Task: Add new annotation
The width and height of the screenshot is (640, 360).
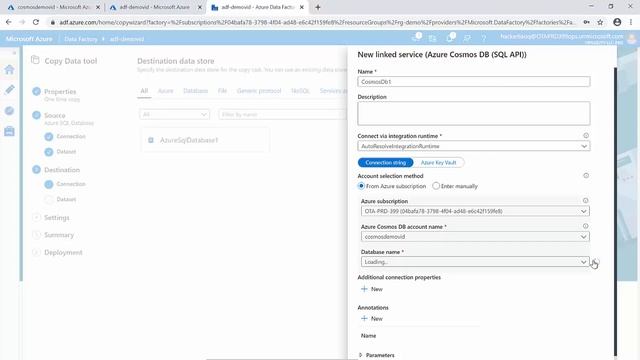Action: pyautogui.click(x=371, y=318)
